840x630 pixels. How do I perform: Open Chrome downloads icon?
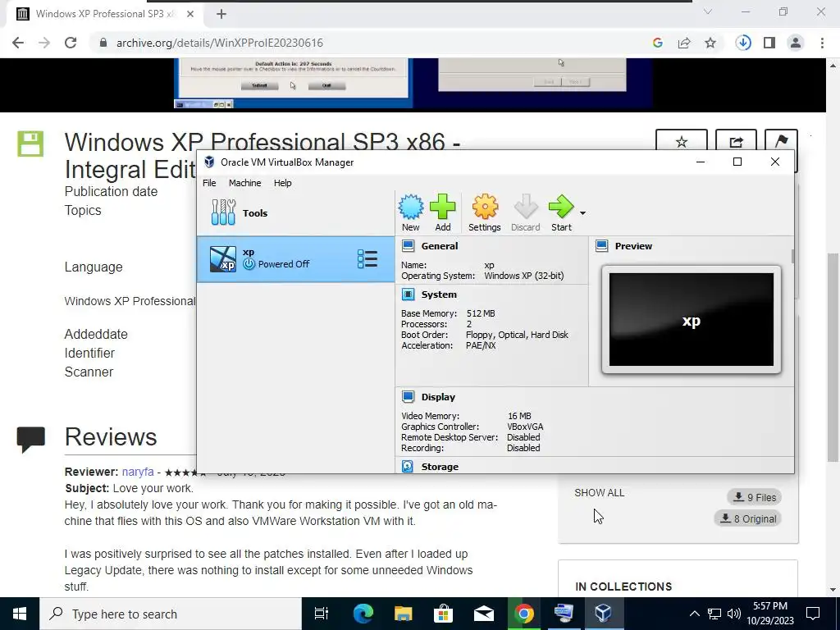[743, 43]
